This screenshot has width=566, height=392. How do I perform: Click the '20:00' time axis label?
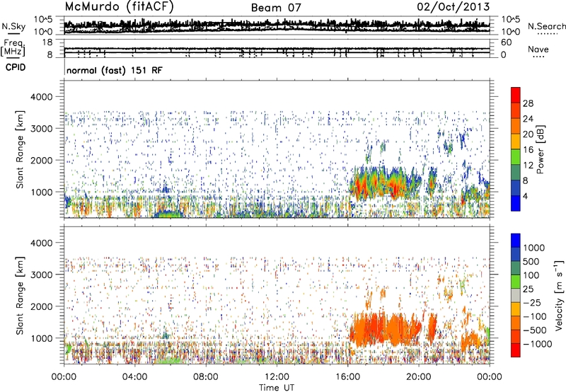pyautogui.click(x=418, y=377)
